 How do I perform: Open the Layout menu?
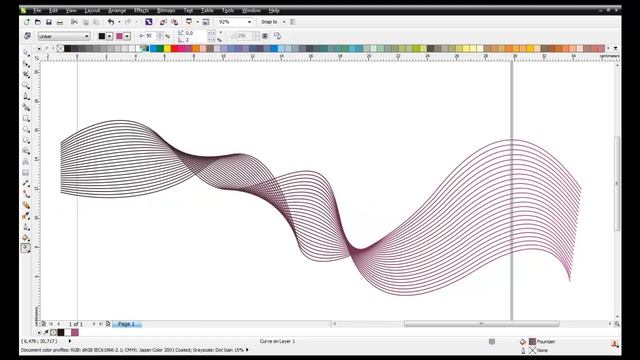92,10
